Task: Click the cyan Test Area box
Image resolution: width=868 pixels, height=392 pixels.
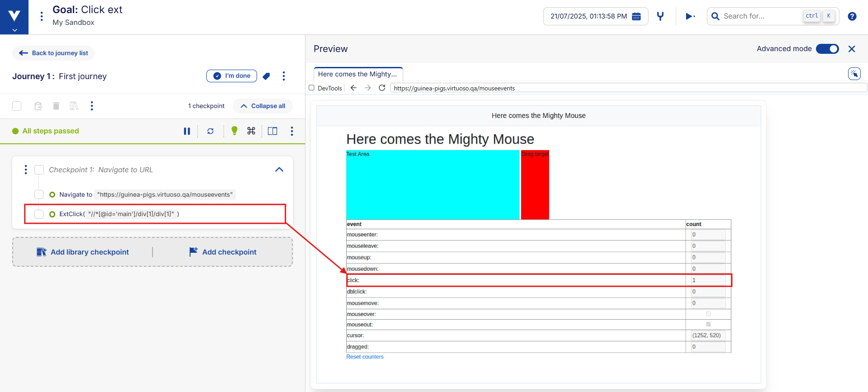Action: pos(433,185)
